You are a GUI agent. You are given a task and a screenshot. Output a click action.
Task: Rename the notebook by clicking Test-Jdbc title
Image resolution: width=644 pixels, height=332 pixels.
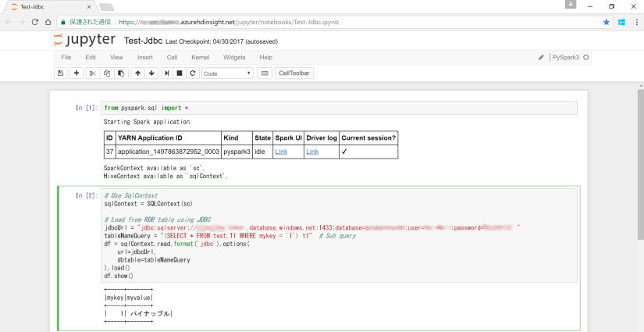(x=143, y=41)
